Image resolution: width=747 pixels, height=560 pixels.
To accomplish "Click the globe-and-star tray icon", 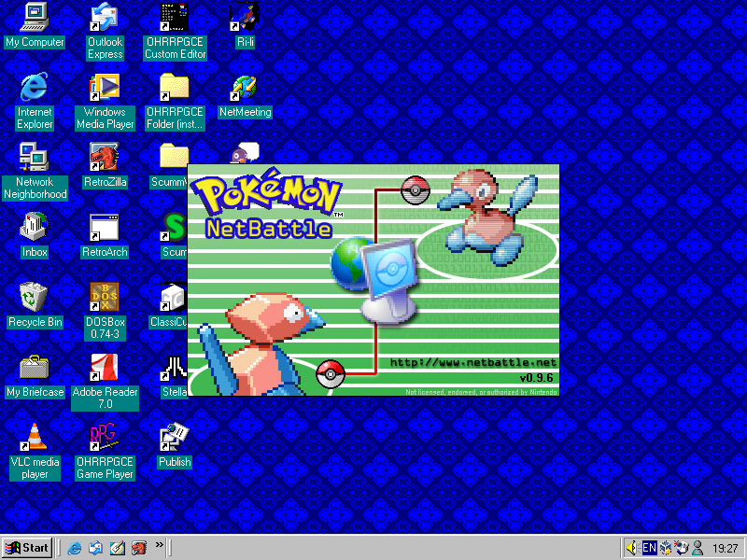I will click(x=683, y=548).
